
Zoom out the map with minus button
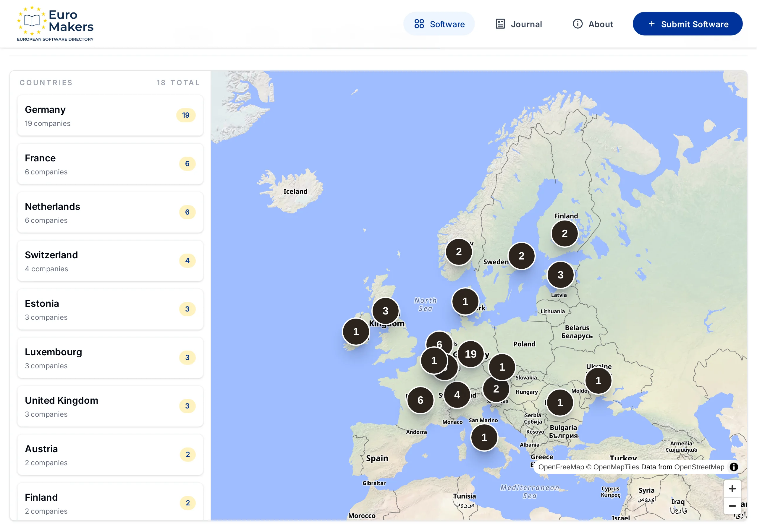point(732,506)
